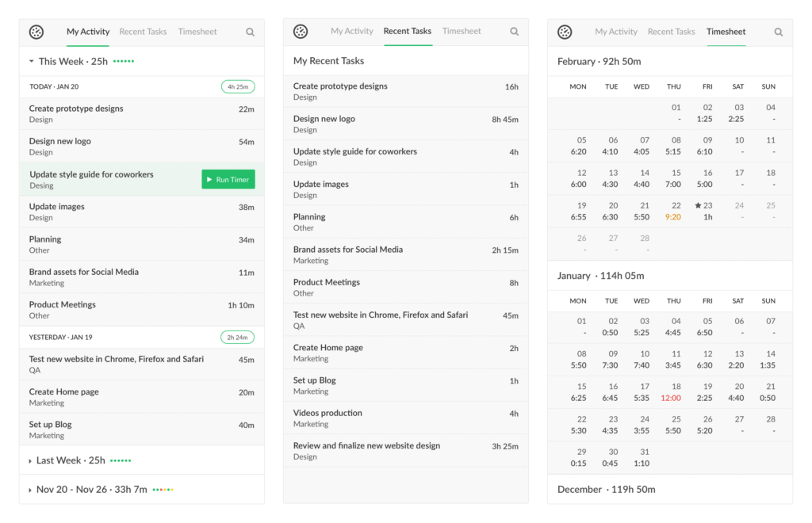Select the Planning task in Recent Tasks
Viewport: 812px width, 523px height.
406,222
